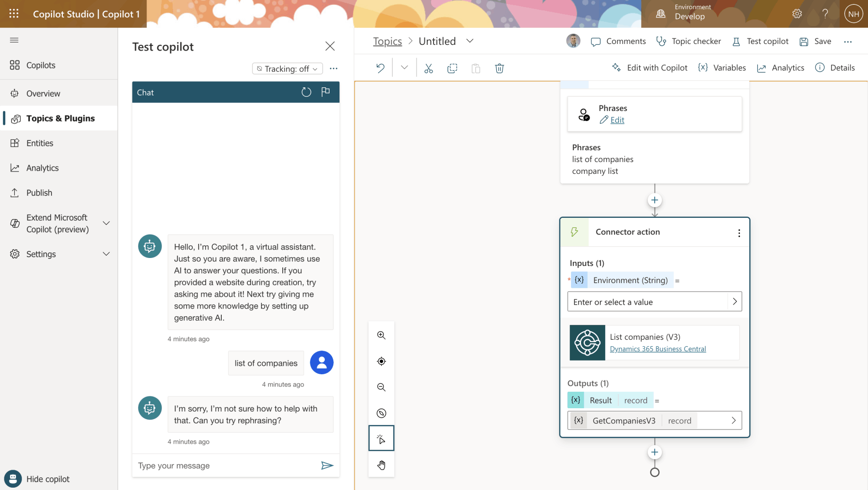The image size is (868, 490).
Task: Open the Tracking off dropdown
Action: pyautogui.click(x=287, y=69)
